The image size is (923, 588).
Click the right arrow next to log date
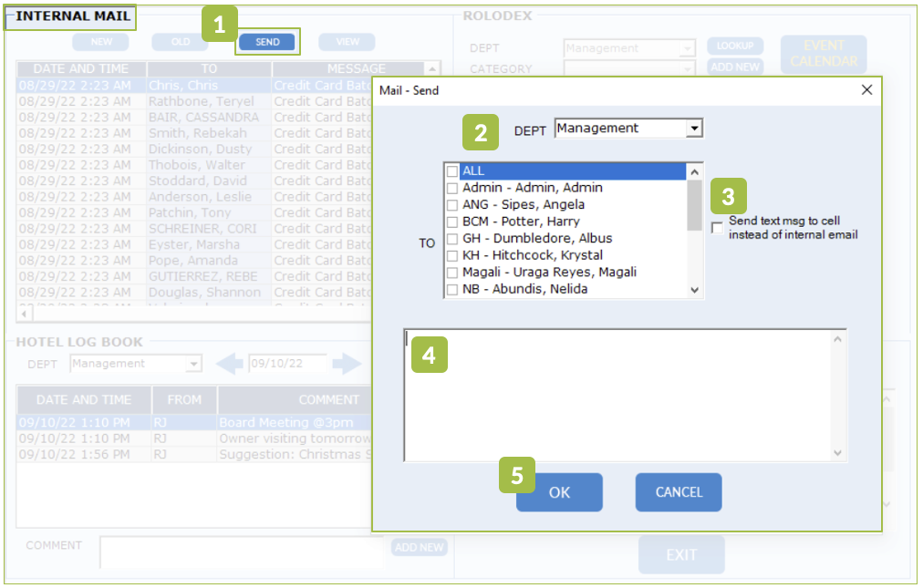point(347,364)
